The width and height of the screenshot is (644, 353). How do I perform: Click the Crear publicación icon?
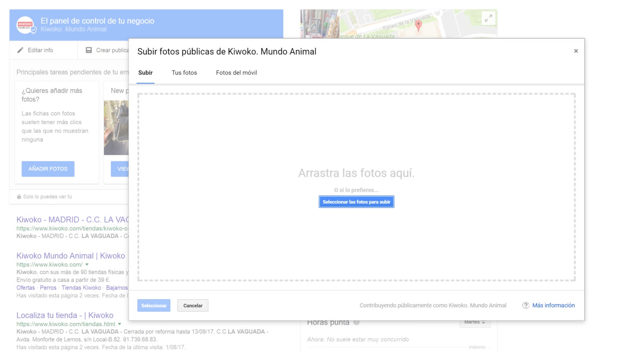(89, 50)
